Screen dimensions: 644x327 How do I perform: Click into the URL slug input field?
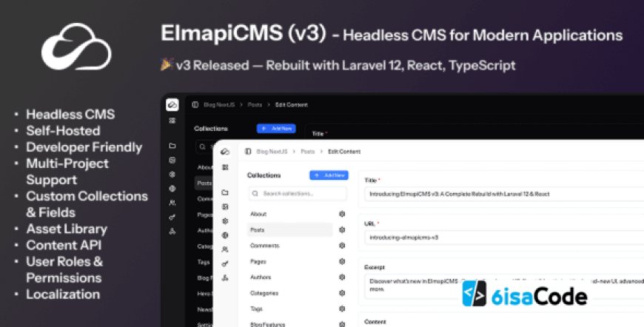pos(504,237)
